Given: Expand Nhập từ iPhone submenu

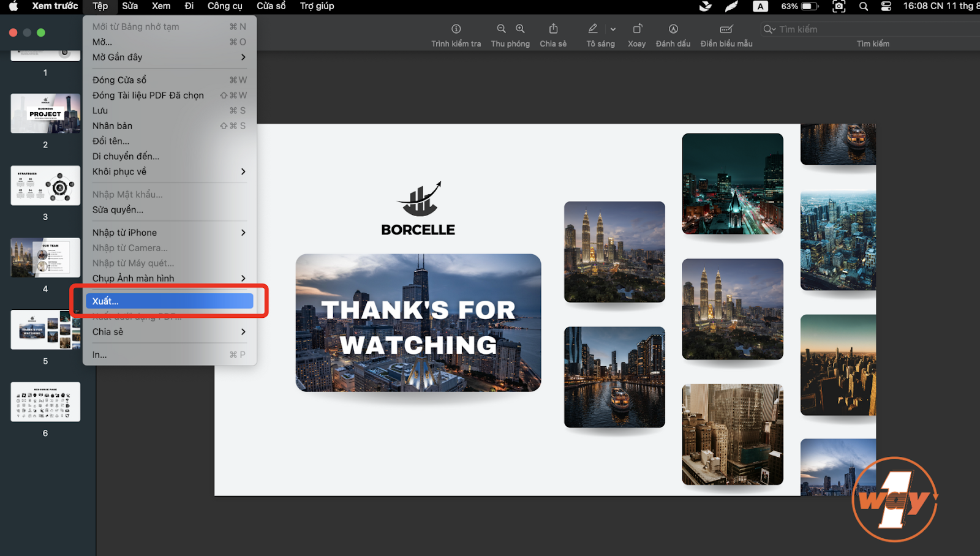Looking at the screenshot, I should point(170,232).
